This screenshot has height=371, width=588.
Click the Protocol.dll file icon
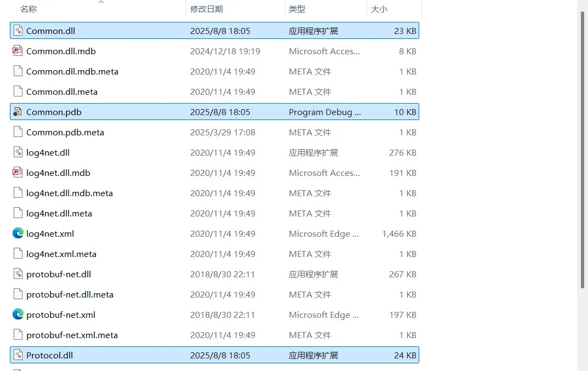point(18,355)
